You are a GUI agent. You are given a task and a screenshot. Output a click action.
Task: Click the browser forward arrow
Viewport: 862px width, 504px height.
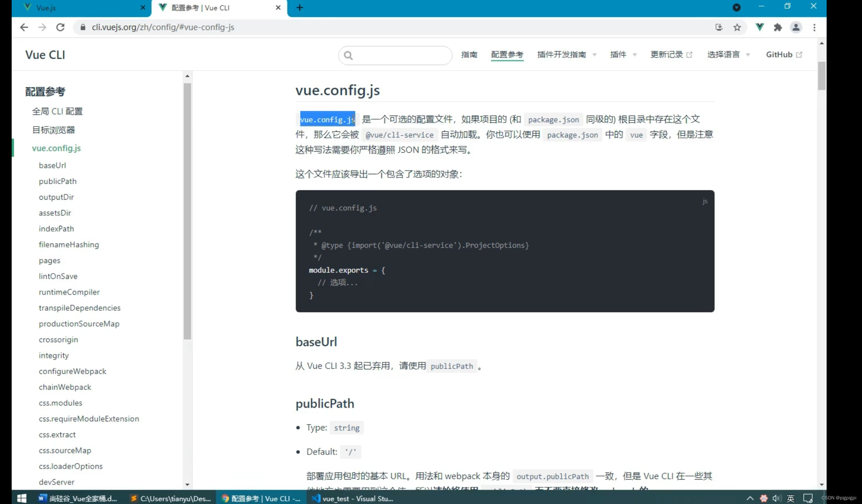(42, 27)
